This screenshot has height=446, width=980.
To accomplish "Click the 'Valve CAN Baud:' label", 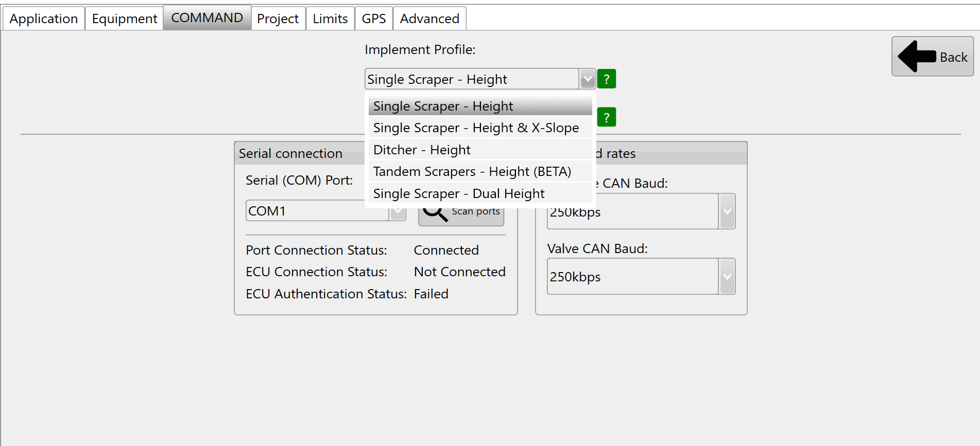I will click(x=597, y=248).
